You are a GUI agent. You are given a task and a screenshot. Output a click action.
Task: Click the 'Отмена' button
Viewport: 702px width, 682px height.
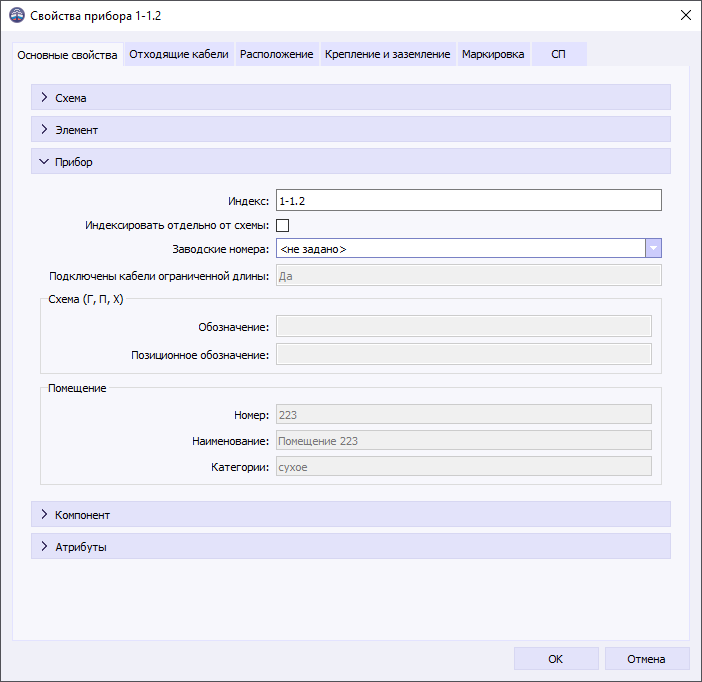click(x=646, y=659)
